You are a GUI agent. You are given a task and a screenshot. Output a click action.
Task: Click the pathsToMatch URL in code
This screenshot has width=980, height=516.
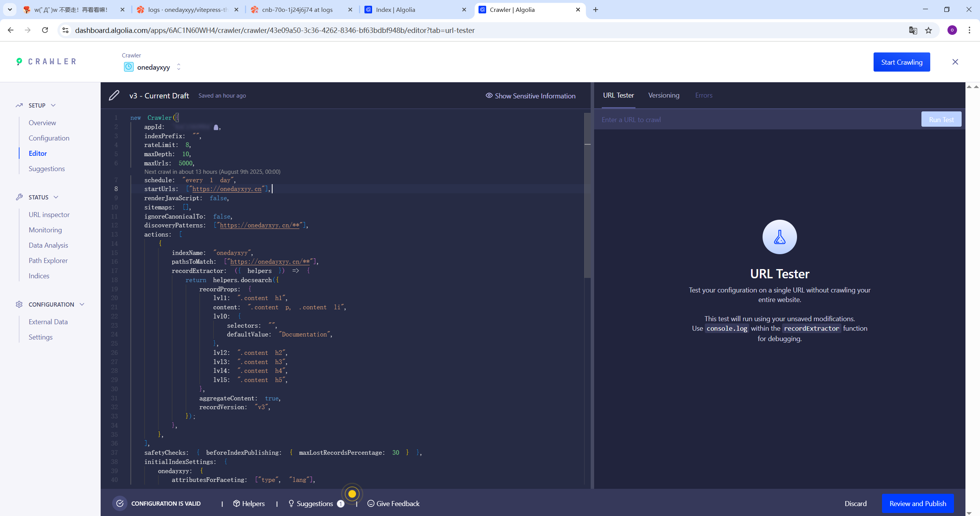[x=270, y=262]
